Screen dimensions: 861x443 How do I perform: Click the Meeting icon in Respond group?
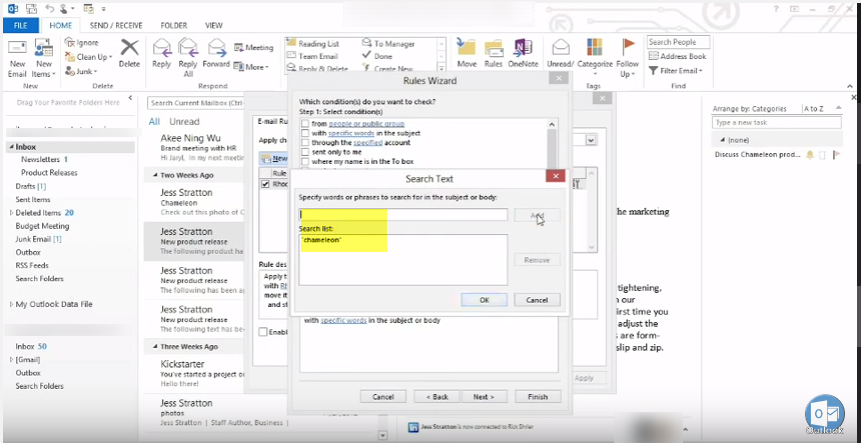tap(238, 48)
